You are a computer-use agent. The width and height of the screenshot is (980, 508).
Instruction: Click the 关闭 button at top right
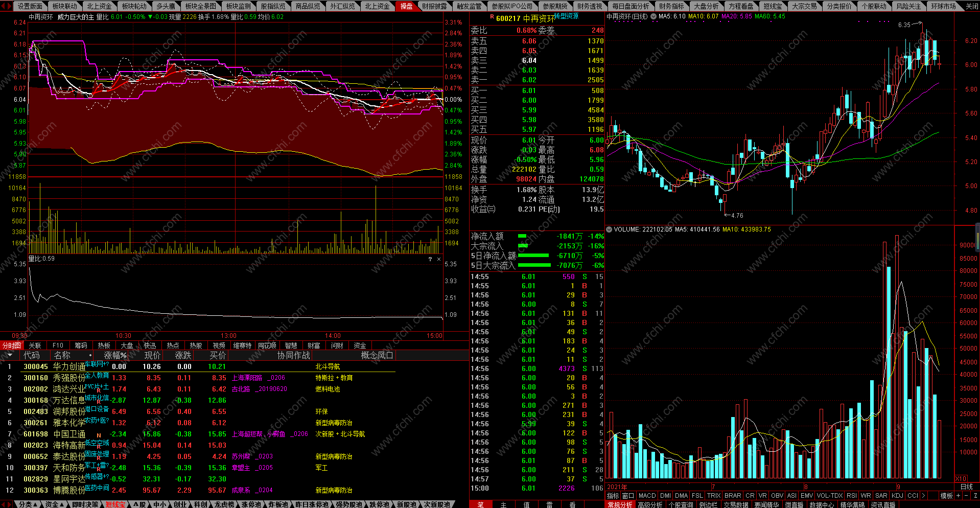click(x=972, y=6)
